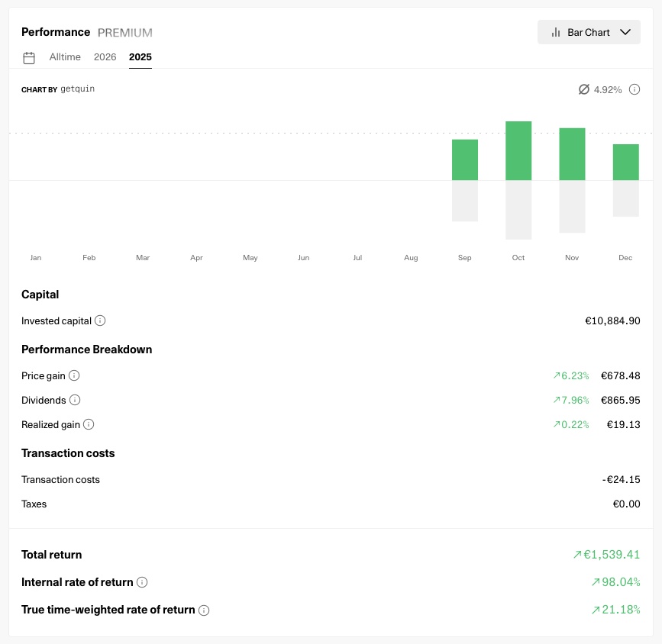Image resolution: width=662 pixels, height=644 pixels.
Task: Click the calendar icon beside Alltime
Action: [x=29, y=58]
